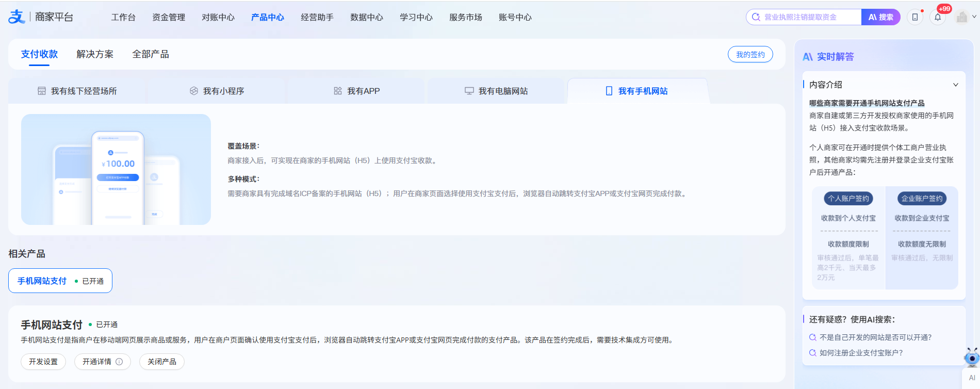Click the 商家平台 title text
The image size is (980, 389).
tap(54, 17)
